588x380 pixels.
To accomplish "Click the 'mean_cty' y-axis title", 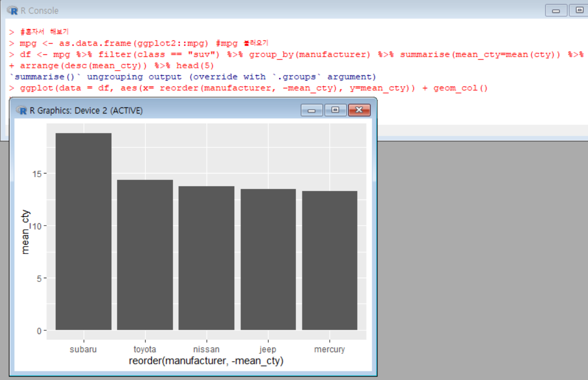I will [x=26, y=232].
